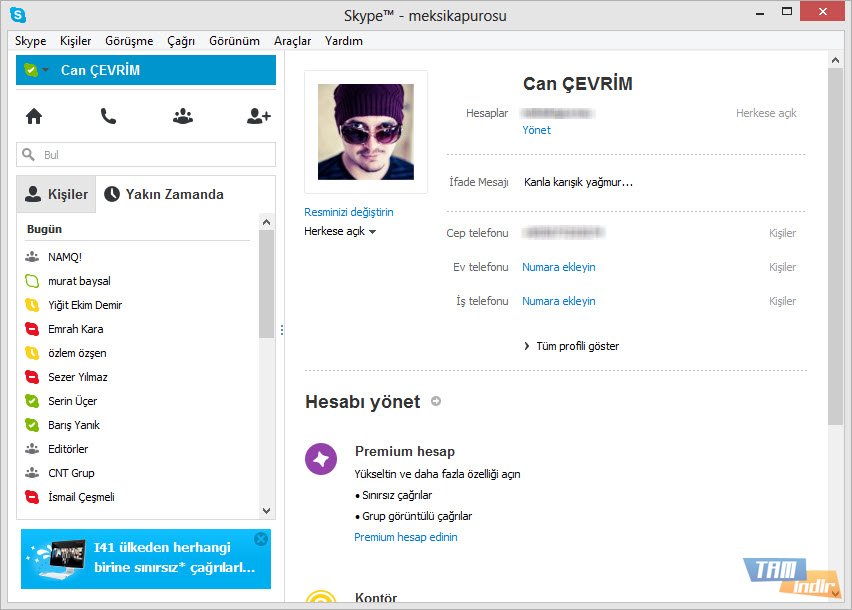The image size is (852, 610).
Task: Close the advertisement banner
Action: [x=261, y=539]
